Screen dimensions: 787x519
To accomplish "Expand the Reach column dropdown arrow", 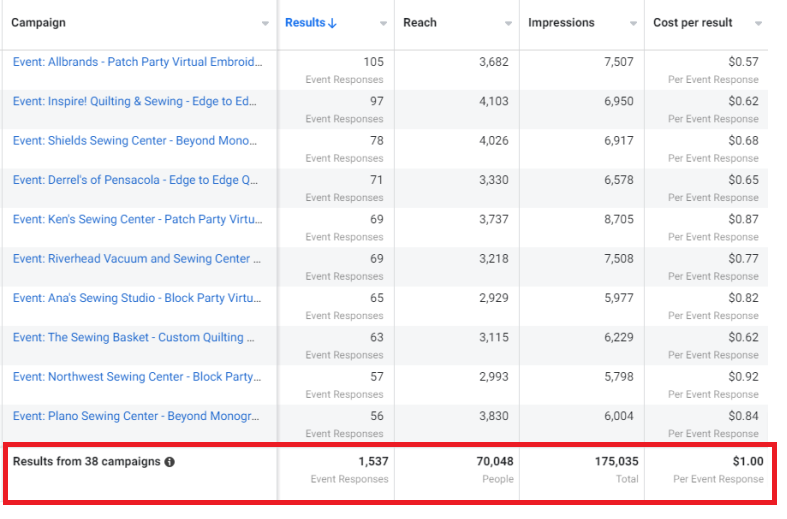I will [509, 23].
